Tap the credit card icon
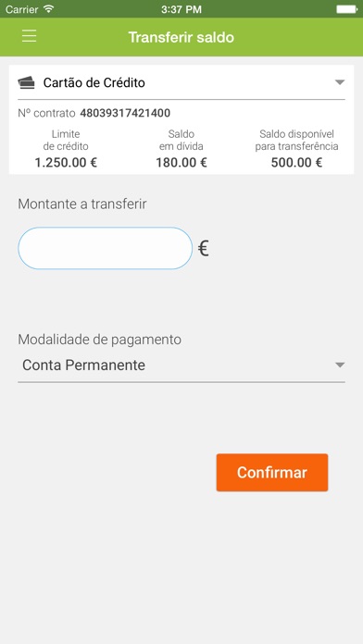363x644 pixels. (x=27, y=83)
